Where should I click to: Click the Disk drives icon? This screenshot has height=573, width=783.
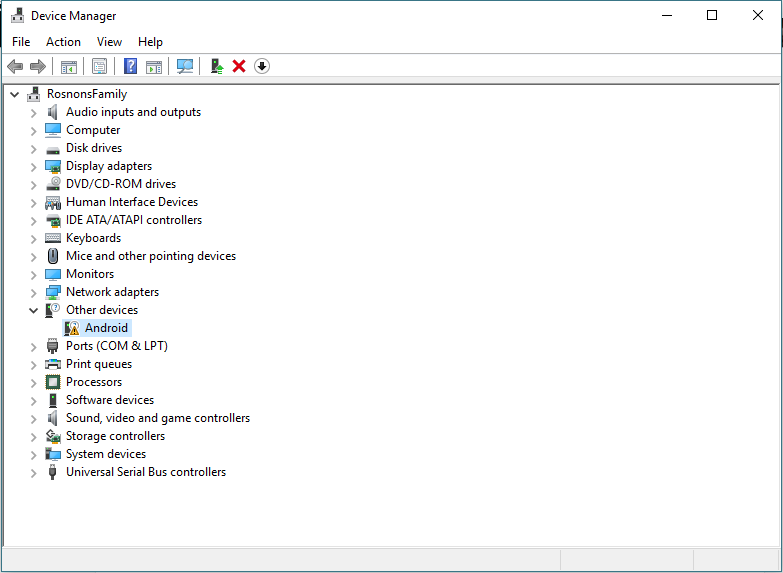pyautogui.click(x=52, y=149)
